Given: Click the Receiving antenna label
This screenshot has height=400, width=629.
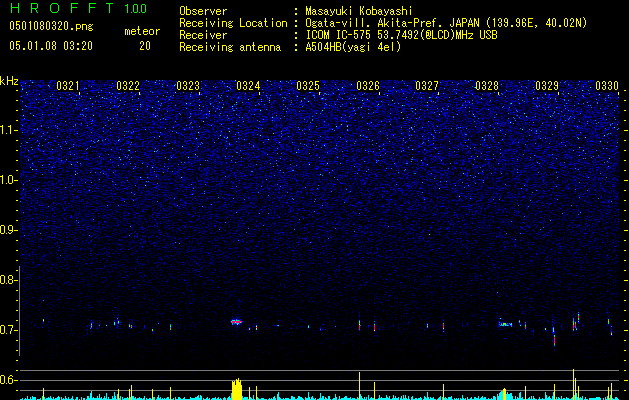Looking at the screenshot, I should (x=230, y=47).
